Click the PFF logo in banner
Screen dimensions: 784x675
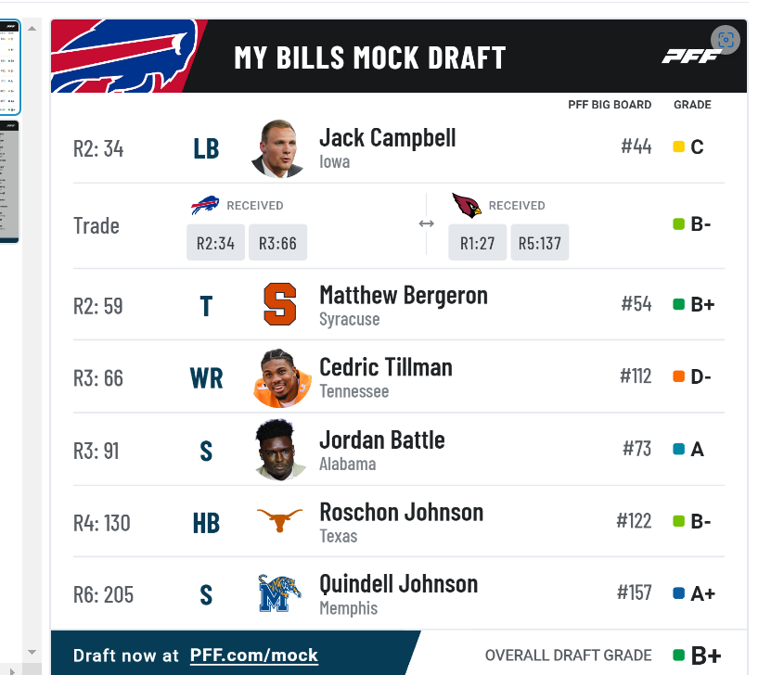tap(691, 57)
